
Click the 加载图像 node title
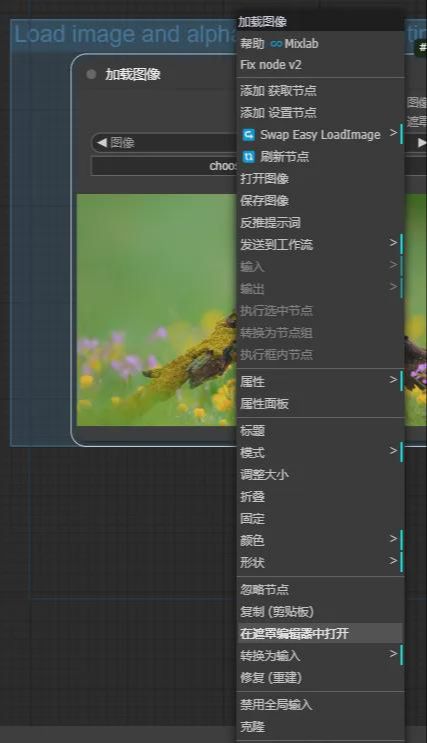[133, 74]
